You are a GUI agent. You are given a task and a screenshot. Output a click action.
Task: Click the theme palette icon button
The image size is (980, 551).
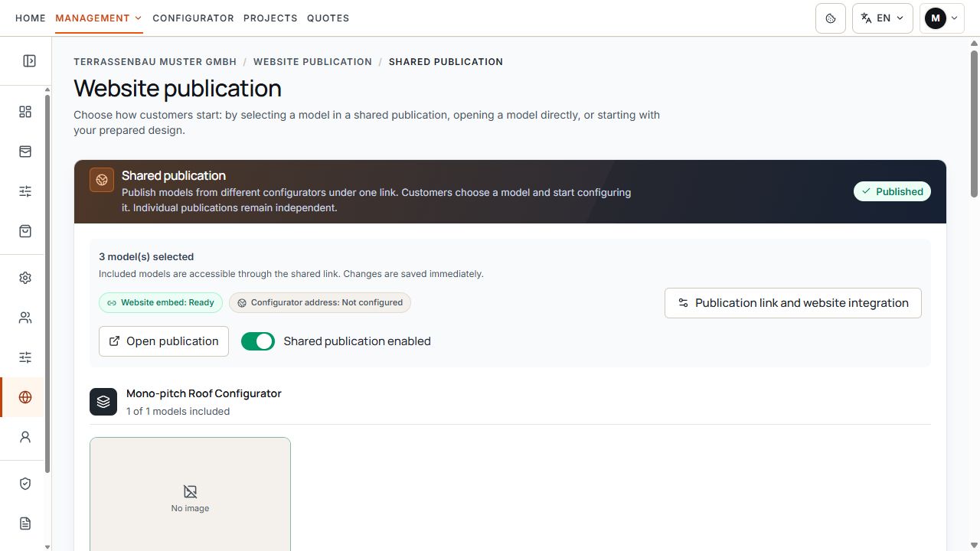point(831,18)
